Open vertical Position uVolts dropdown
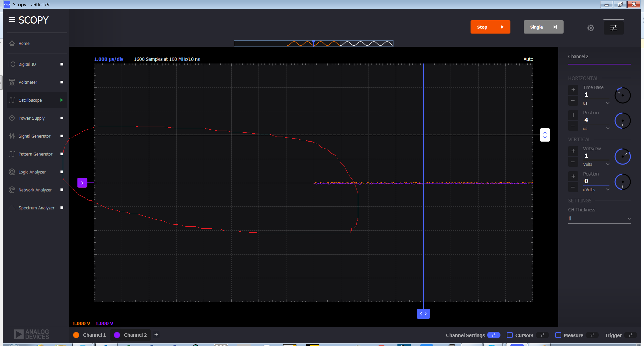 596,190
